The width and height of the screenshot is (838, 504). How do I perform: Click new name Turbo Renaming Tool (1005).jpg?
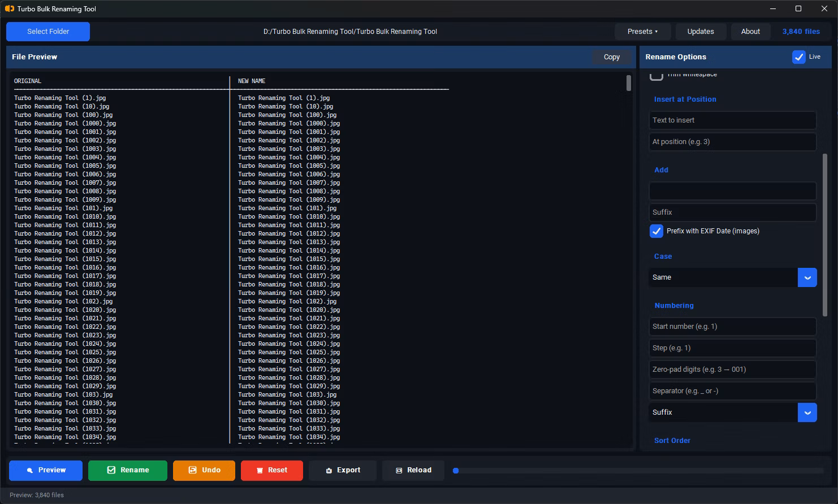289,166
